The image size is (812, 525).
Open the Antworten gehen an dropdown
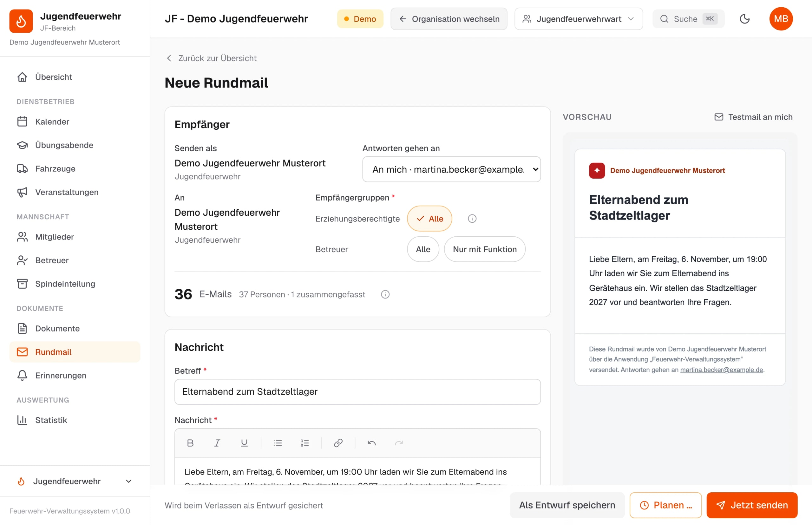coord(451,169)
